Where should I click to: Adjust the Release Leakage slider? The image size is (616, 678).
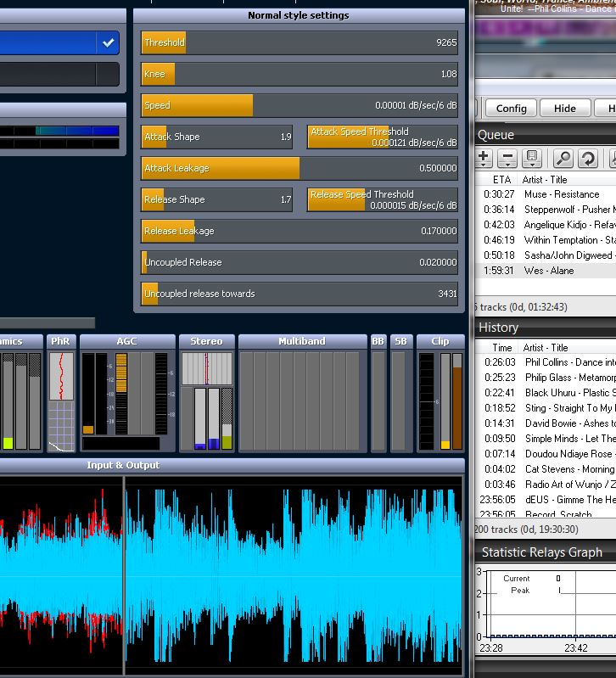coord(300,231)
